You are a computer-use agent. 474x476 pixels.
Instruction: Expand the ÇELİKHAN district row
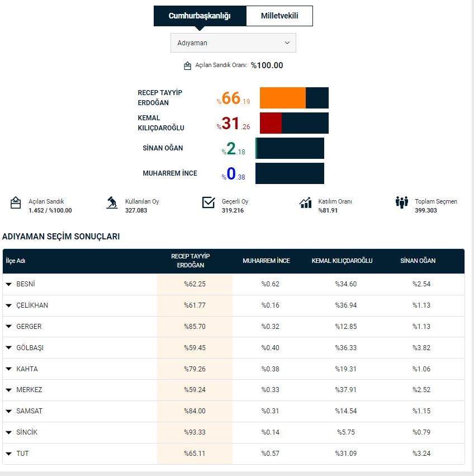(x=9, y=305)
